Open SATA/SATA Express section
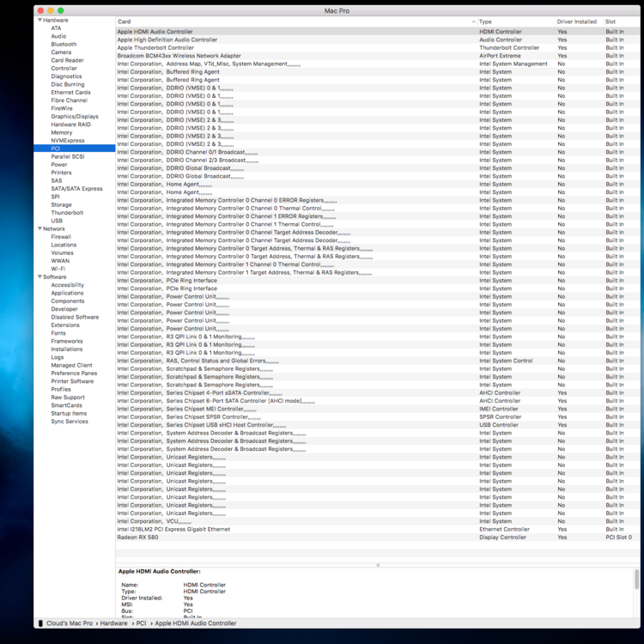 [x=76, y=189]
